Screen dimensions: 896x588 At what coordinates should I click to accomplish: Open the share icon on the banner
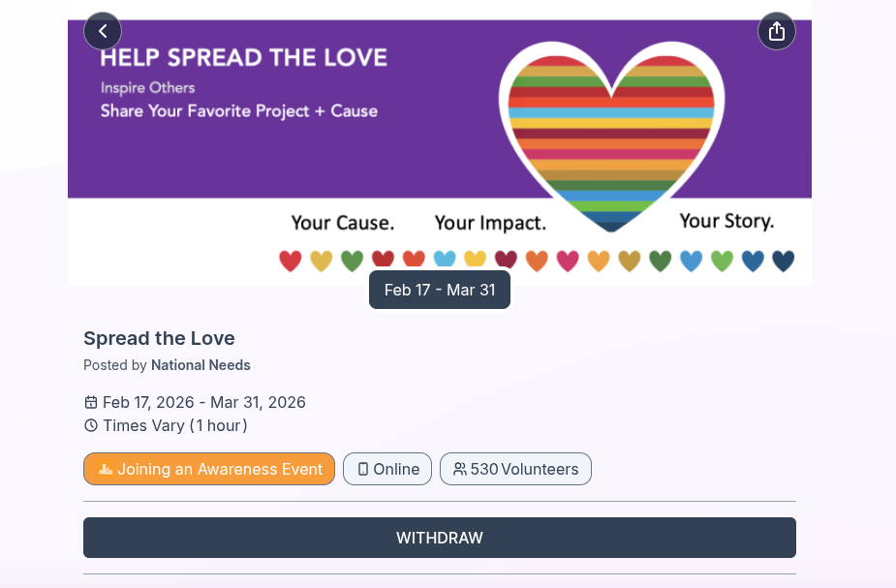tap(776, 31)
